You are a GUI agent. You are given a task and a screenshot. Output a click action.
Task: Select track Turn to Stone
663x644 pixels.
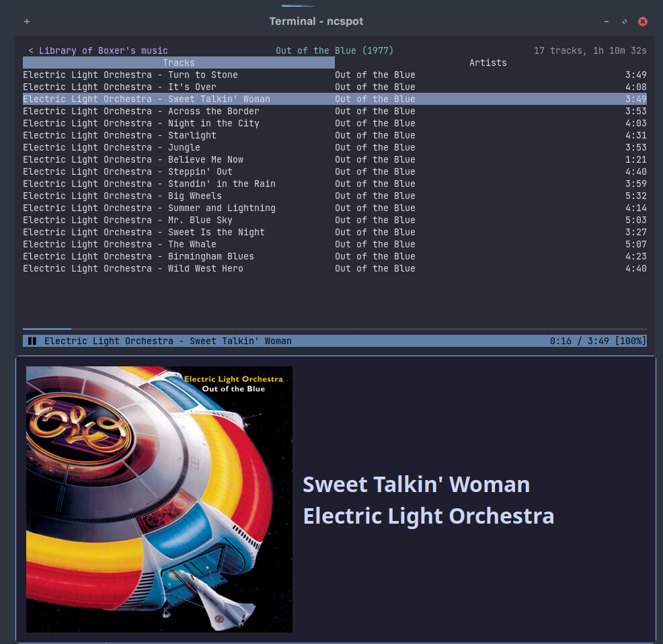coord(334,75)
